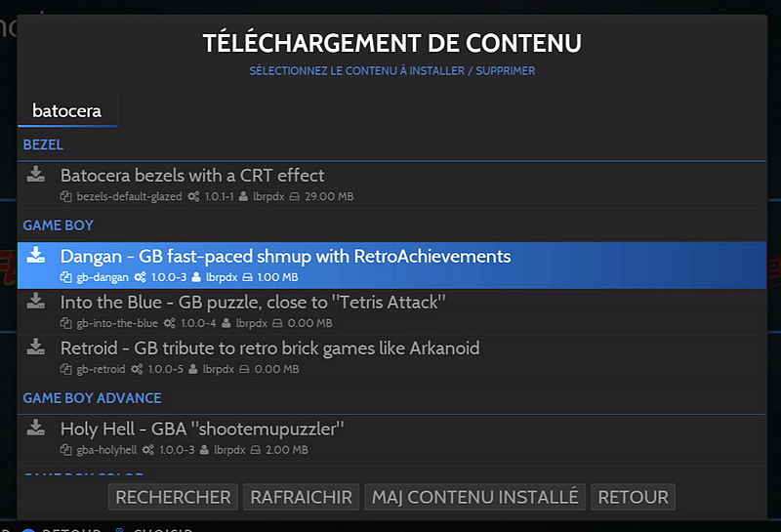This screenshot has width=781, height=532.
Task: Click download icon for Batocera bezels CRT effect
Action: [x=36, y=174]
